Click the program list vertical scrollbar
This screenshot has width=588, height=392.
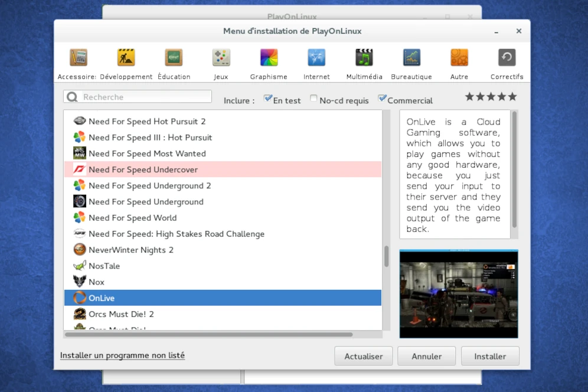386,257
